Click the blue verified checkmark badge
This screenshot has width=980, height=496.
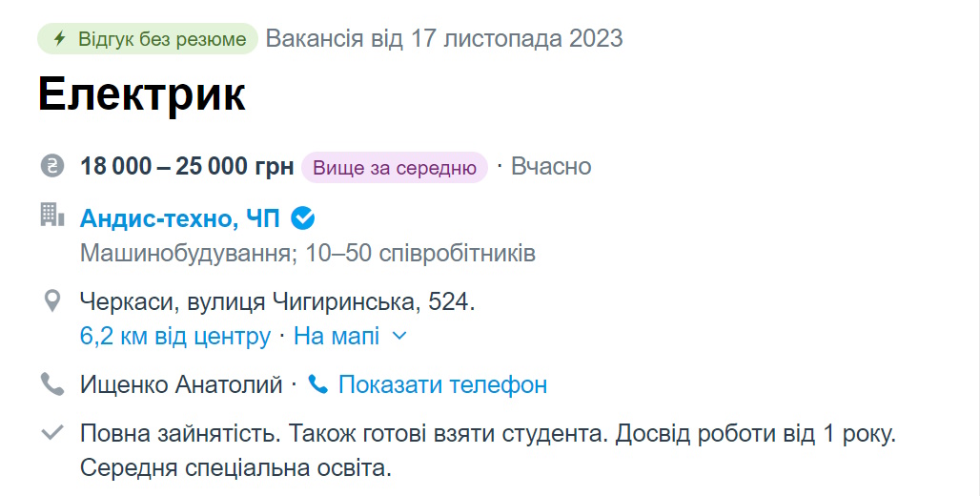tap(302, 218)
